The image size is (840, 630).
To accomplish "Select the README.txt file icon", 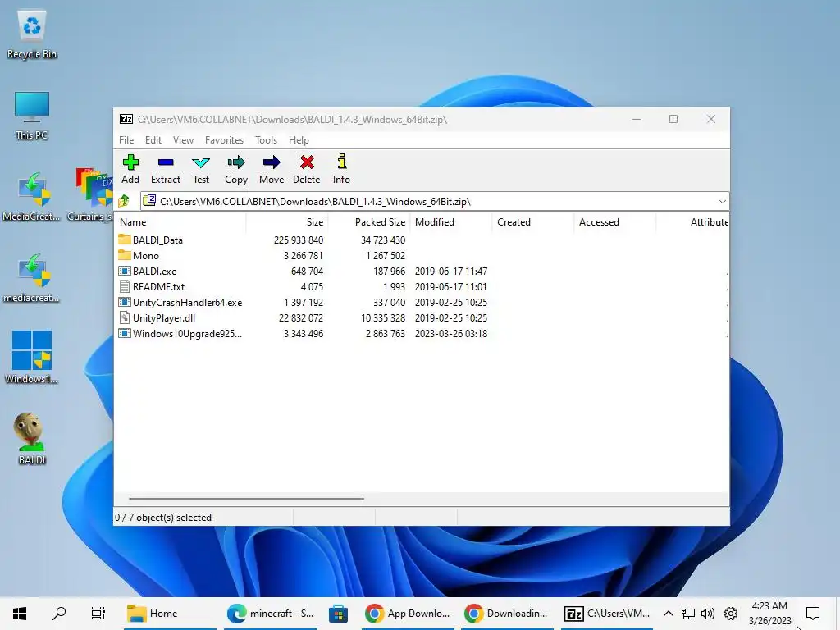I will (125, 286).
